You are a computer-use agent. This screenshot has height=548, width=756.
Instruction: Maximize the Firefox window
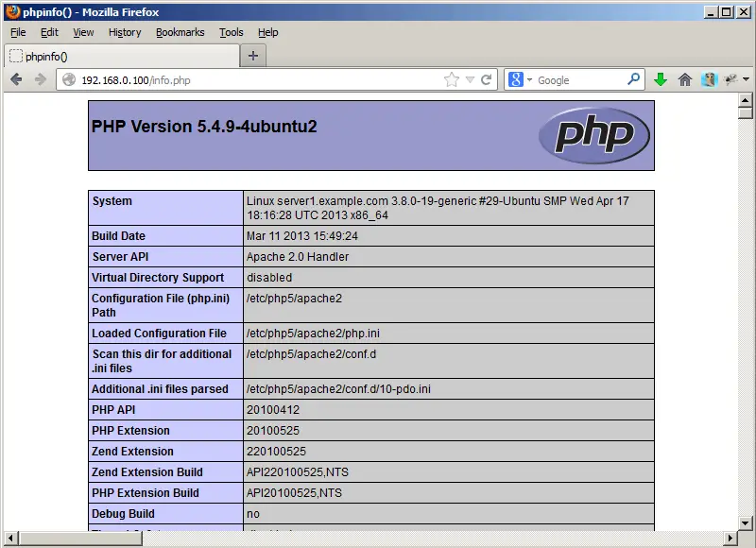[726, 12]
